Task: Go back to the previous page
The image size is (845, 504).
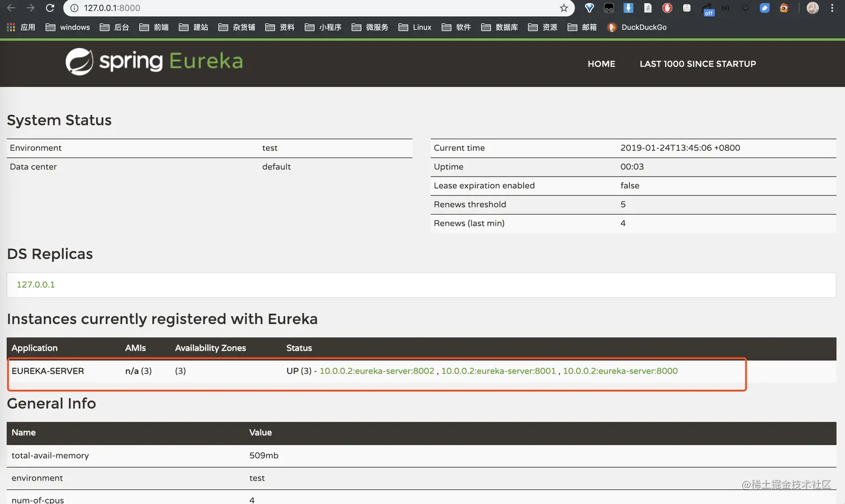Action: pos(11,8)
